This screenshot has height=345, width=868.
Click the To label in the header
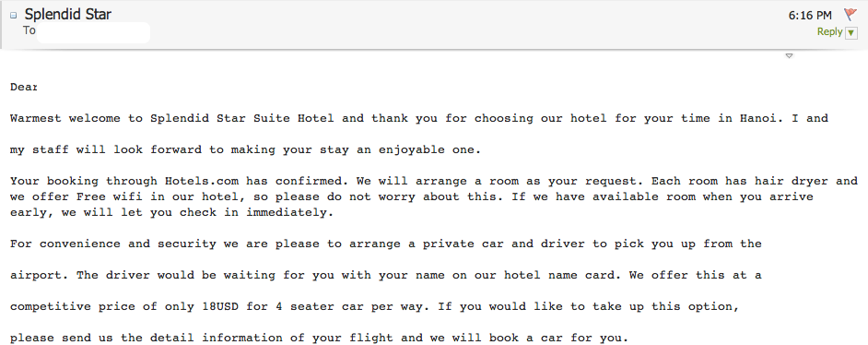[x=29, y=30]
